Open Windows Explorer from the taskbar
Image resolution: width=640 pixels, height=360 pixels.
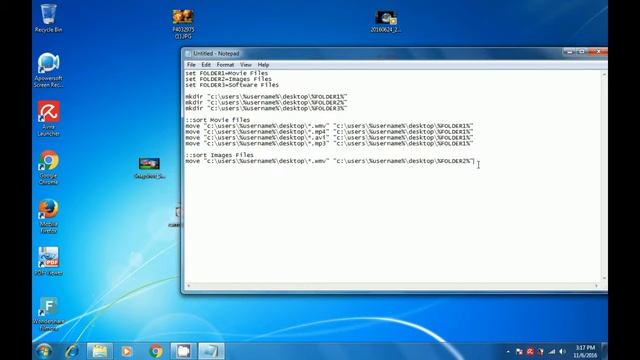(100, 351)
